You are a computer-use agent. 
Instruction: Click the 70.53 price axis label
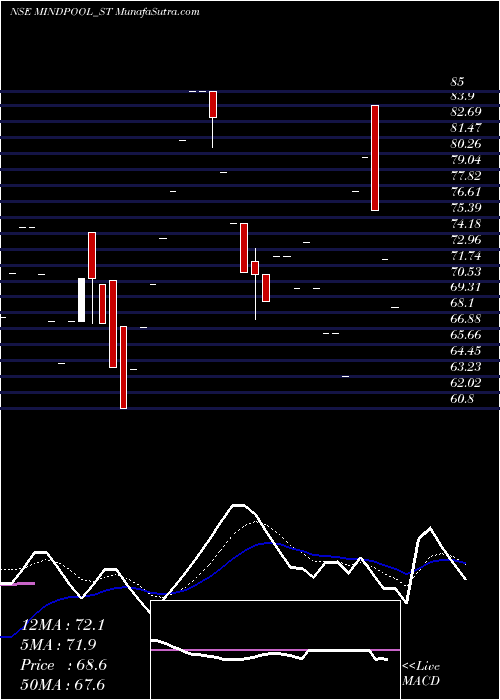[x=467, y=272]
